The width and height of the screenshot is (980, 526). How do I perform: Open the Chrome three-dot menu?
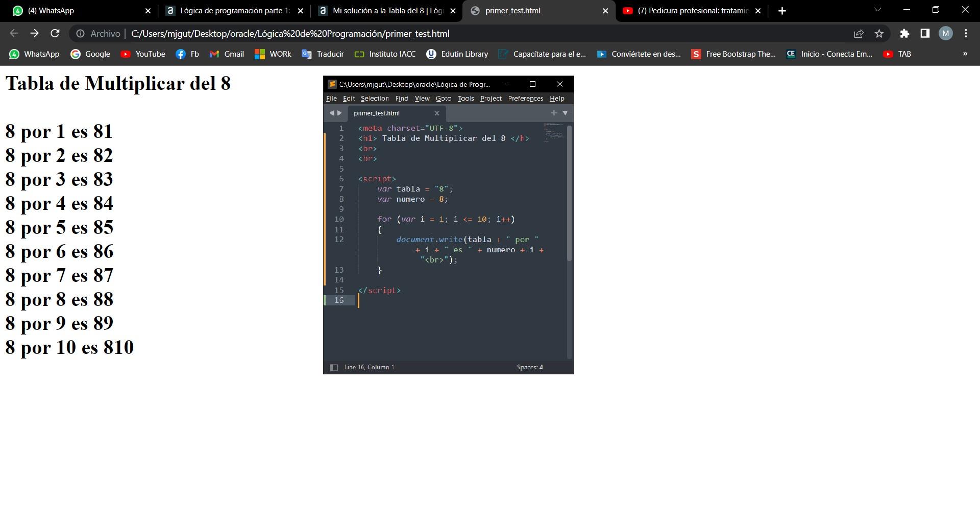click(966, 34)
